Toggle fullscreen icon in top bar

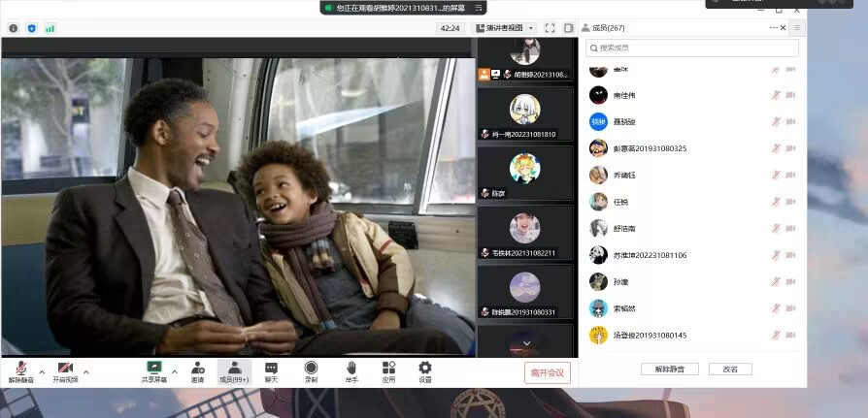550,28
